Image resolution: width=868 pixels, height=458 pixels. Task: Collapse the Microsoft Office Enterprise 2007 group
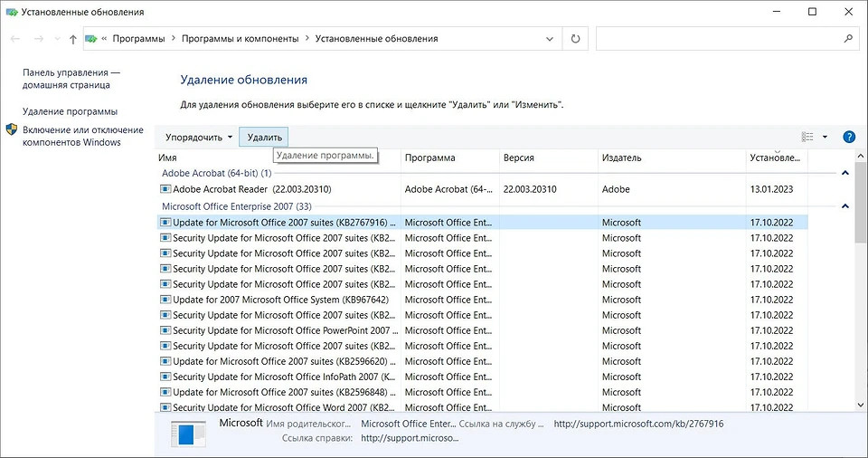844,205
